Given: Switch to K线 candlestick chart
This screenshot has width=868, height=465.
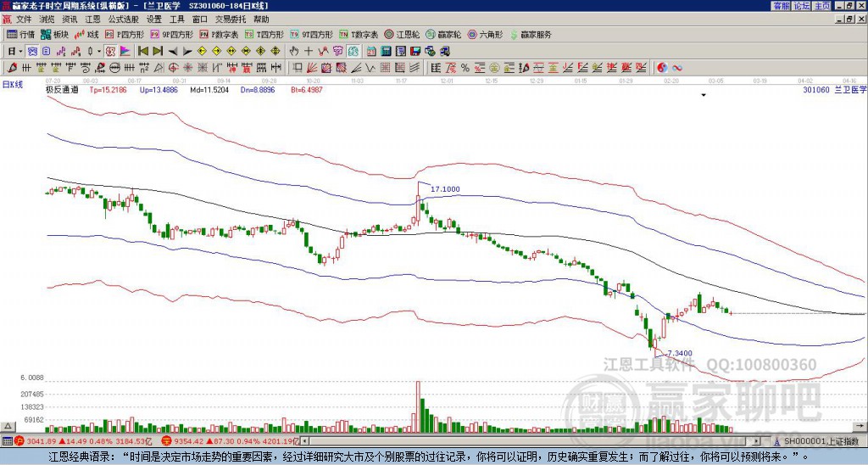Looking at the screenshot, I should click(x=86, y=34).
